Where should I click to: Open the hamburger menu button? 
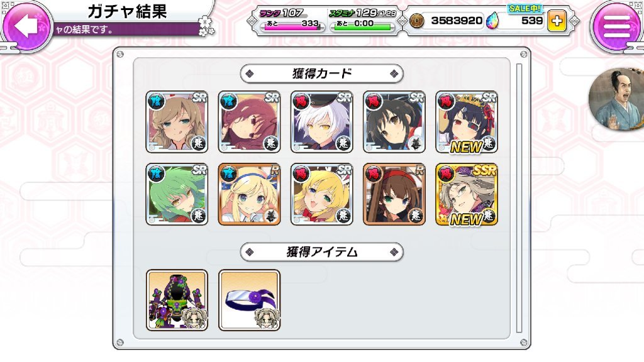coord(618,26)
